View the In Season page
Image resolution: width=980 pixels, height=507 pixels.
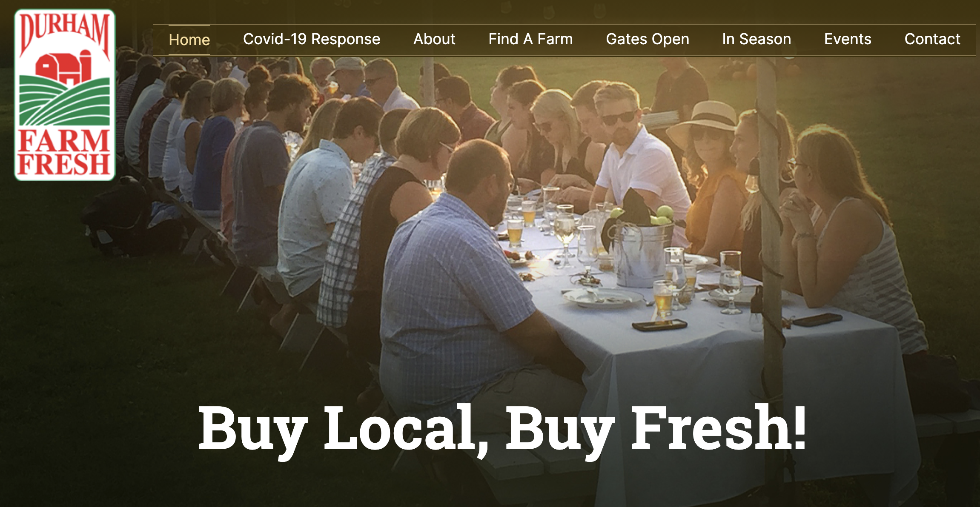click(756, 39)
